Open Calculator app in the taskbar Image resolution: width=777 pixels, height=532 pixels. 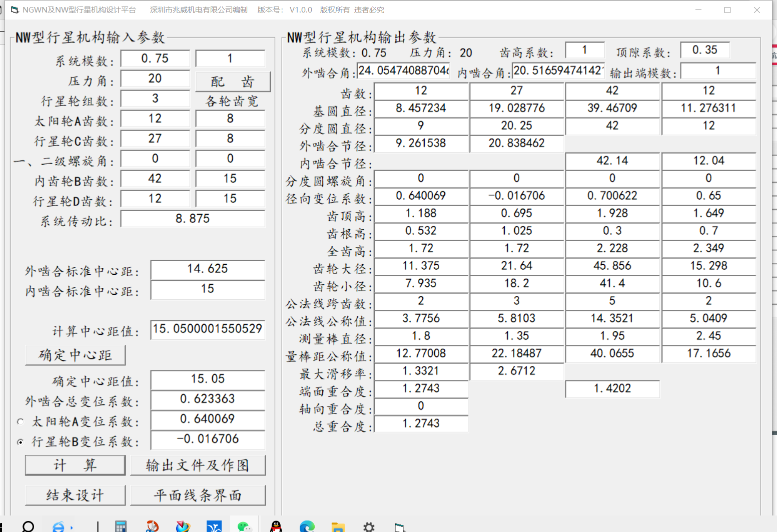[121, 527]
